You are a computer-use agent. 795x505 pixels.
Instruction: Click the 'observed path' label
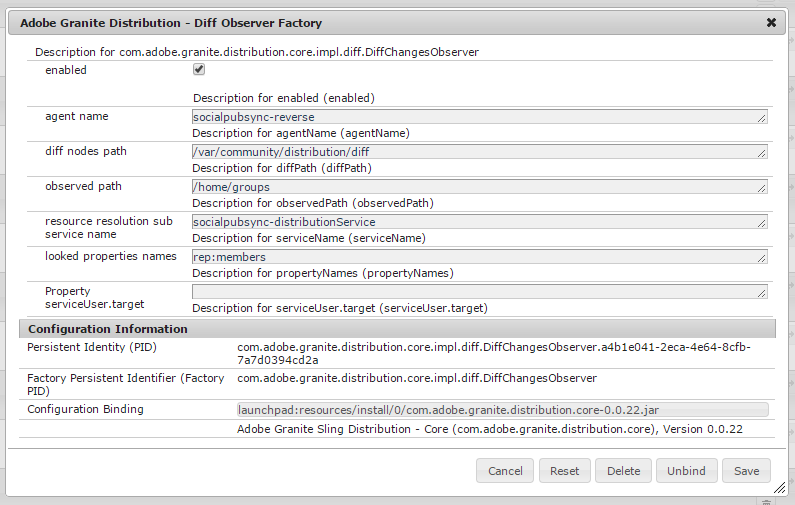(83, 186)
